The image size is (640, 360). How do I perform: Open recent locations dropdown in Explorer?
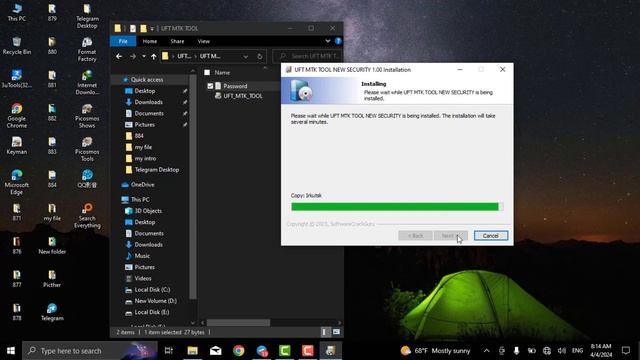(144, 56)
